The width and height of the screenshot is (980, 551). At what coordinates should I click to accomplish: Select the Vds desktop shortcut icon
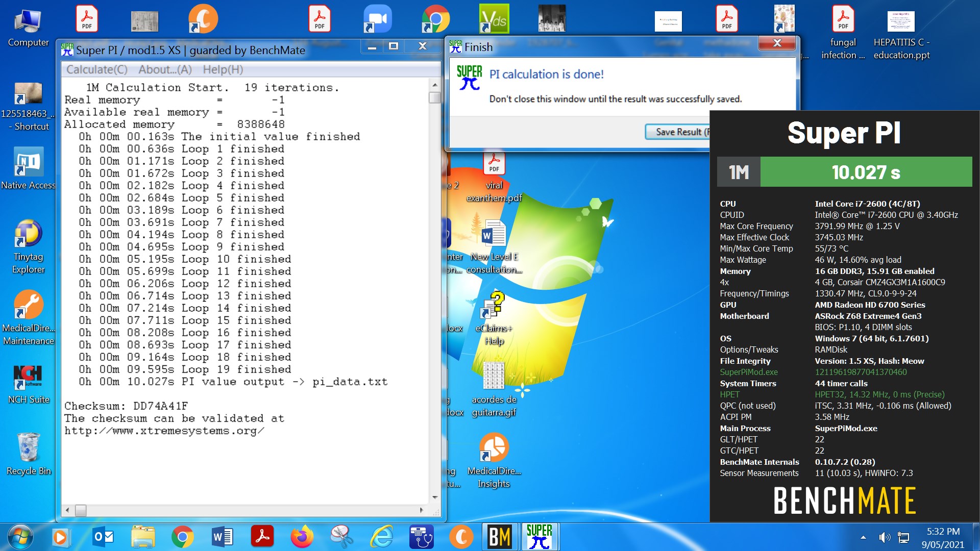(494, 19)
